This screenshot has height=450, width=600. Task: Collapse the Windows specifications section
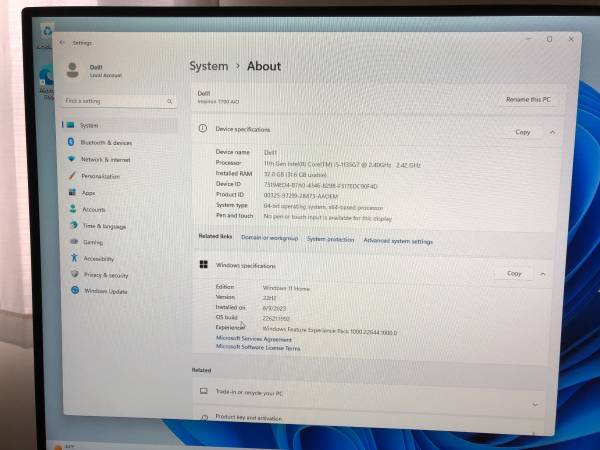tap(543, 273)
